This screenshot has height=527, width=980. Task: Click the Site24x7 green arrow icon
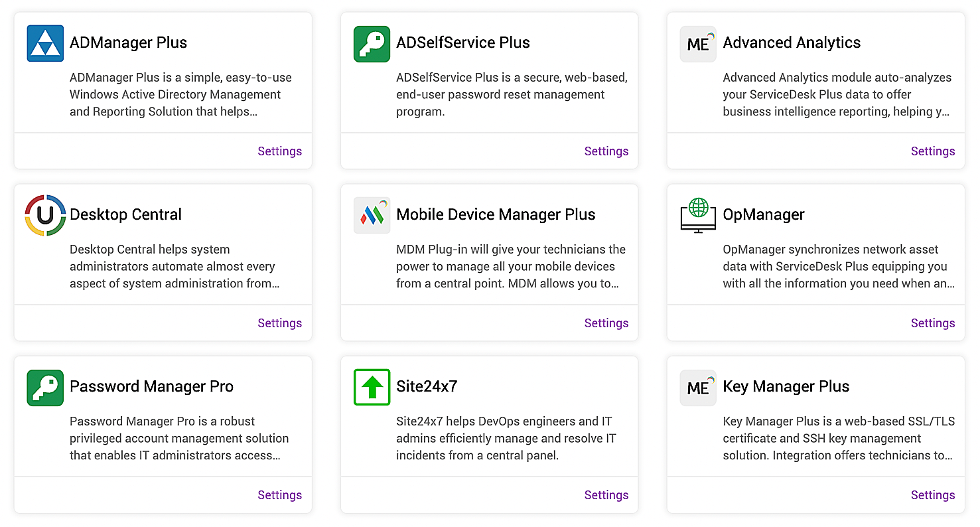(372, 387)
